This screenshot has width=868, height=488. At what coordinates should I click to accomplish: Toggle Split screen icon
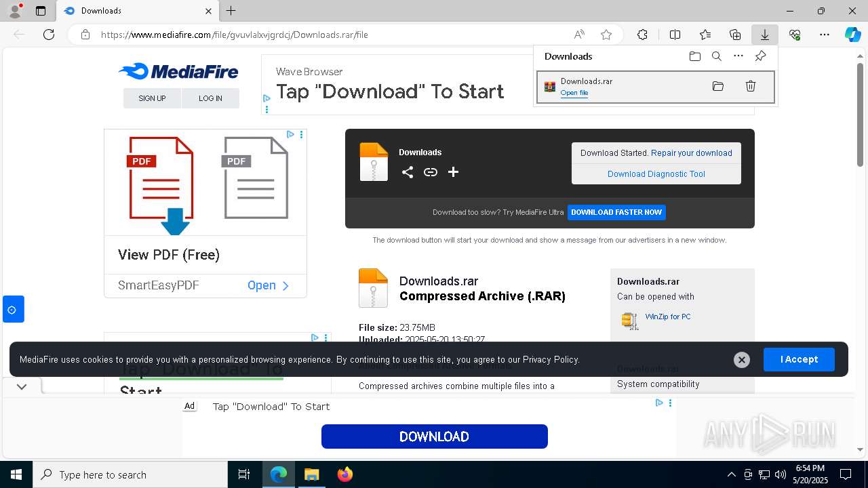[675, 35]
